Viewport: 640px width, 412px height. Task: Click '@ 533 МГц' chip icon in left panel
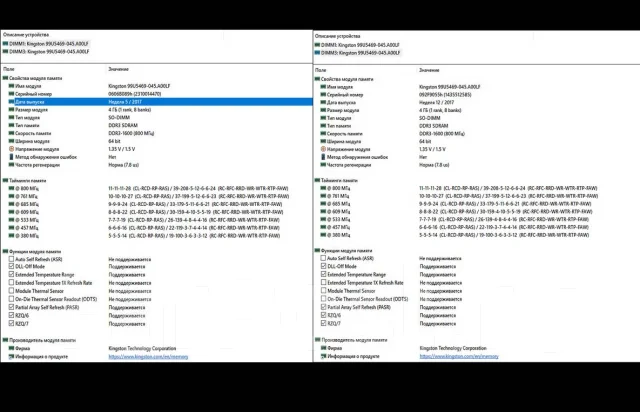11,220
